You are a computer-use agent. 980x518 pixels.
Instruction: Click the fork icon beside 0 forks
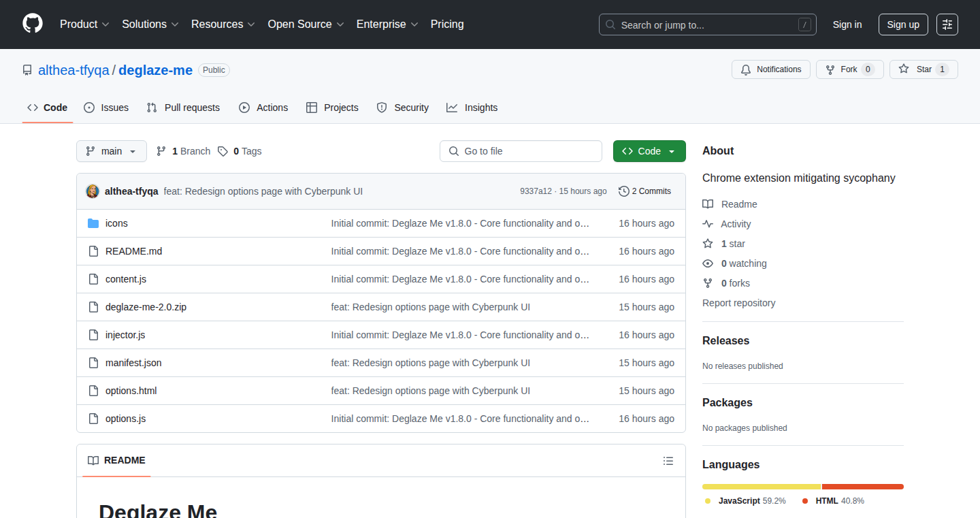[708, 283]
